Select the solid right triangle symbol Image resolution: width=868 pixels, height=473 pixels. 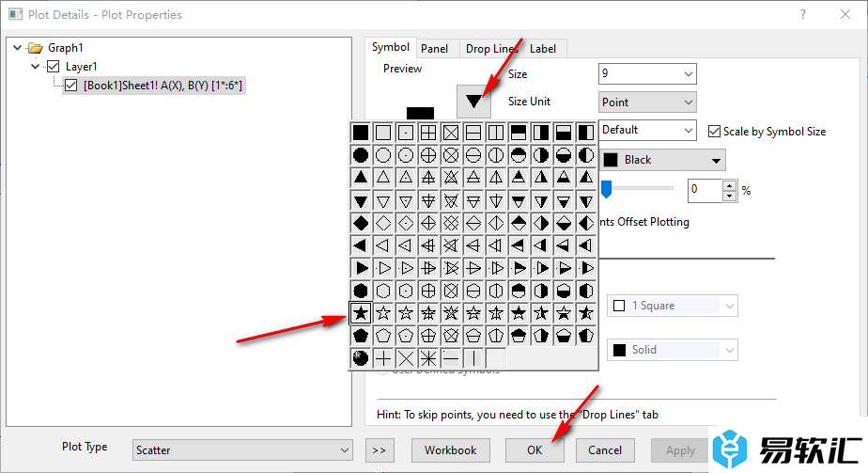point(361,268)
